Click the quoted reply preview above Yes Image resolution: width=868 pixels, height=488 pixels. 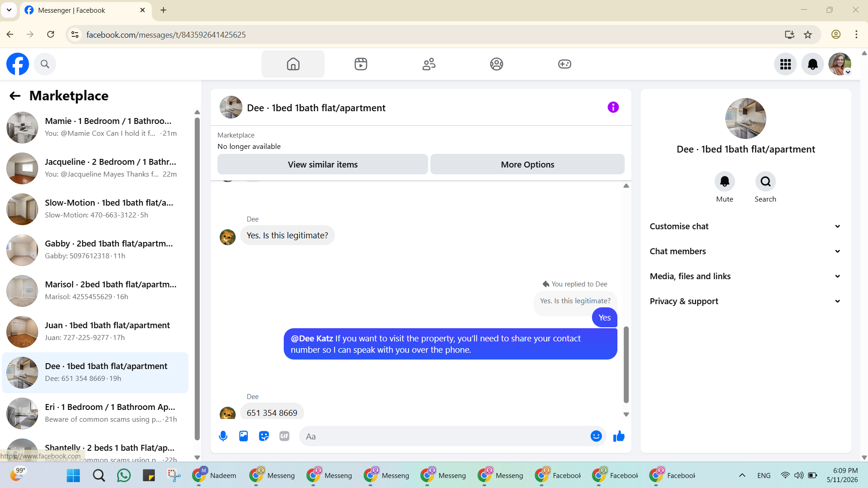pyautogui.click(x=575, y=301)
